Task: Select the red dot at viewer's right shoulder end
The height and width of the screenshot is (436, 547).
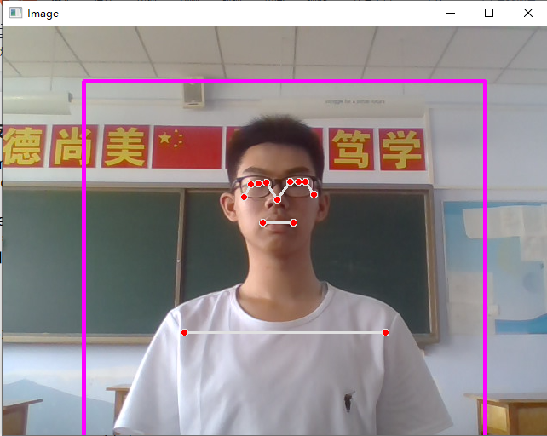Action: point(385,333)
